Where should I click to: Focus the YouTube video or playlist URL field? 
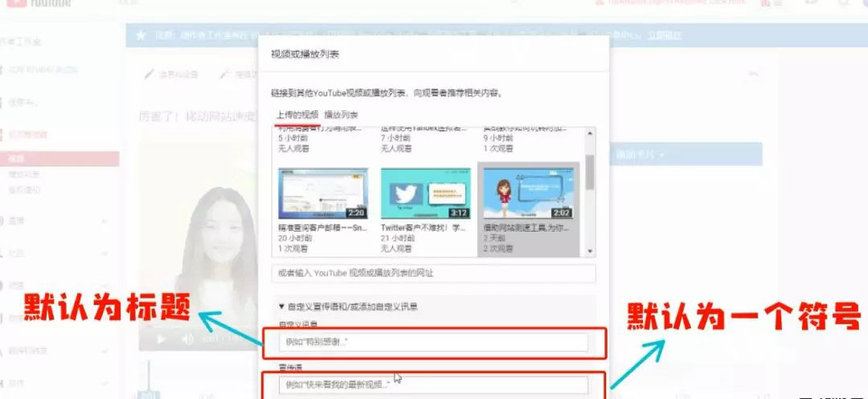433,274
